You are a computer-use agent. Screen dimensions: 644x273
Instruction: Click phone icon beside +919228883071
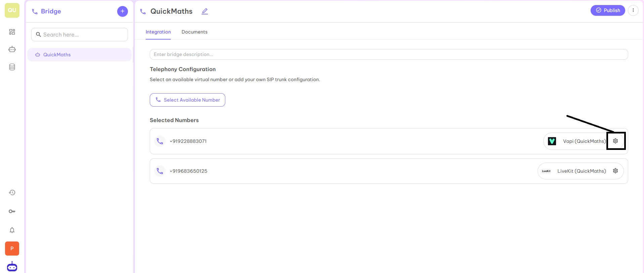160,141
